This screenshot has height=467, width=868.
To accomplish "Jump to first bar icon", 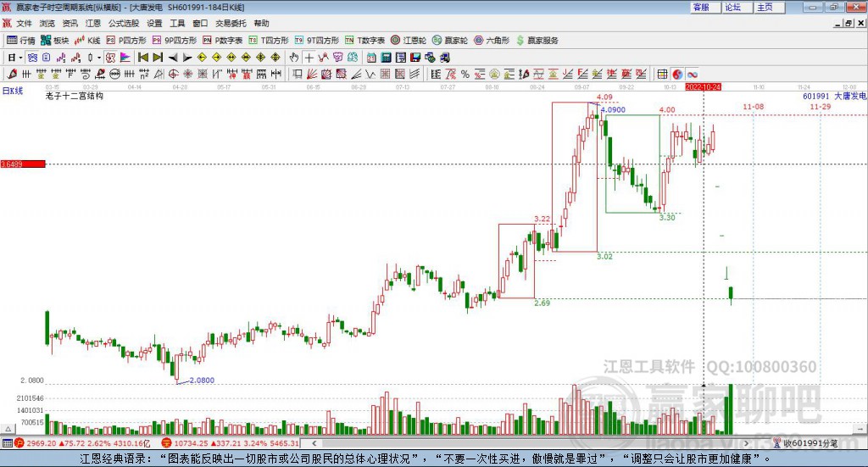I will pos(142,58).
